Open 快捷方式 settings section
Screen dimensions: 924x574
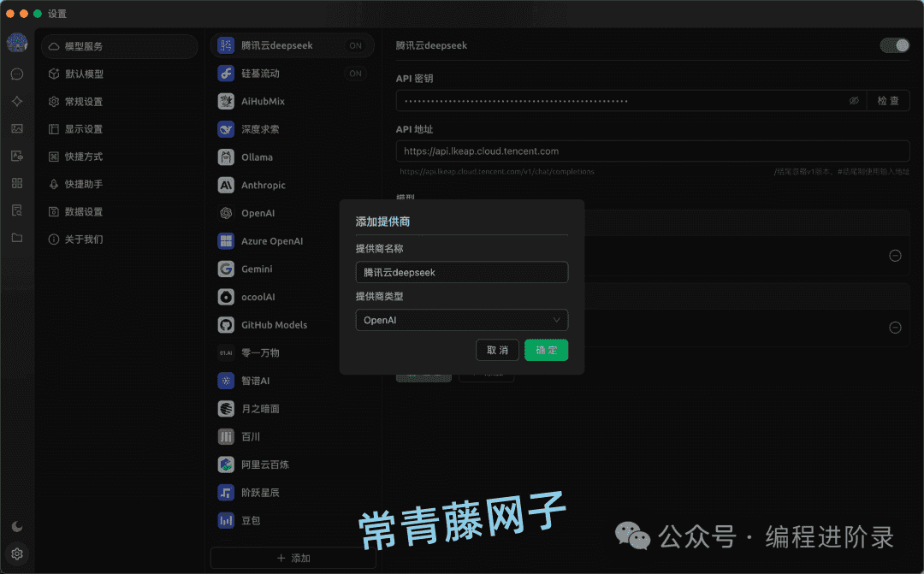(x=119, y=157)
